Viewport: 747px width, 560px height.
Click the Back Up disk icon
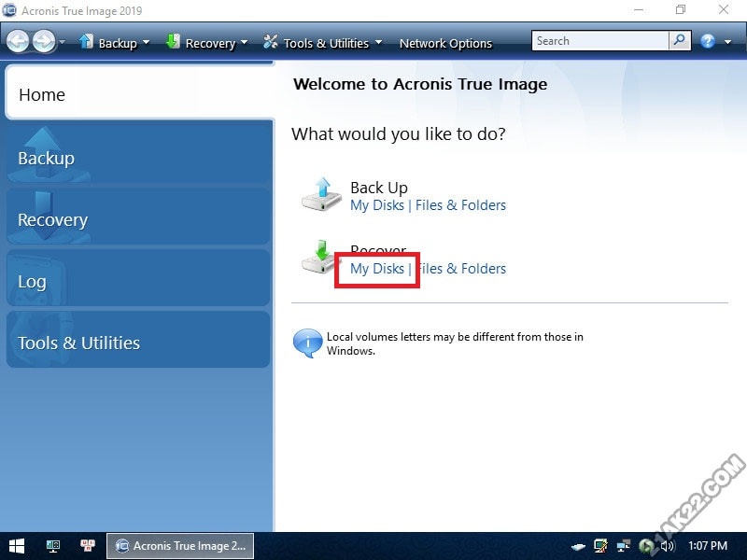click(321, 194)
